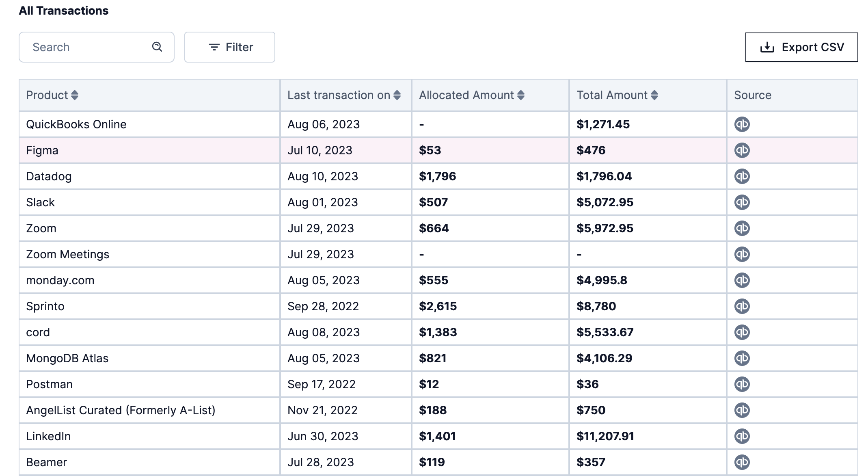Open the MongoDB Atlas product entry
Screen dimensions: 868x476
point(67,358)
